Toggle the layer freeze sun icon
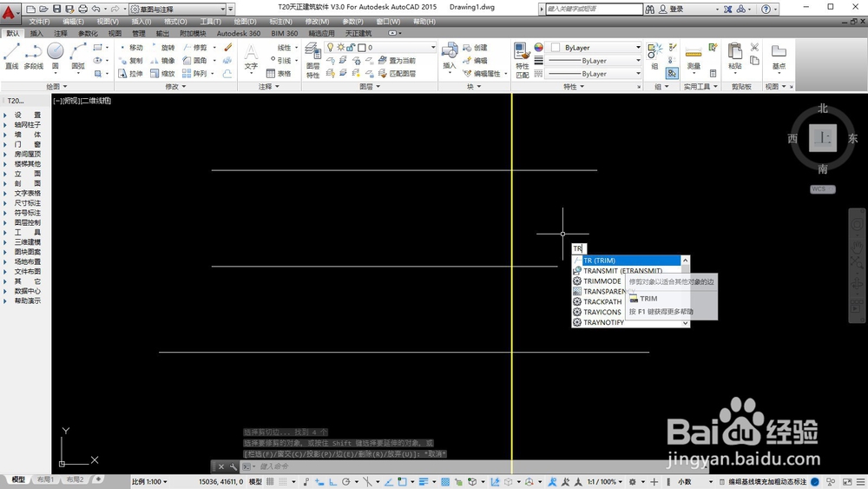This screenshot has width=868, height=489. [341, 48]
